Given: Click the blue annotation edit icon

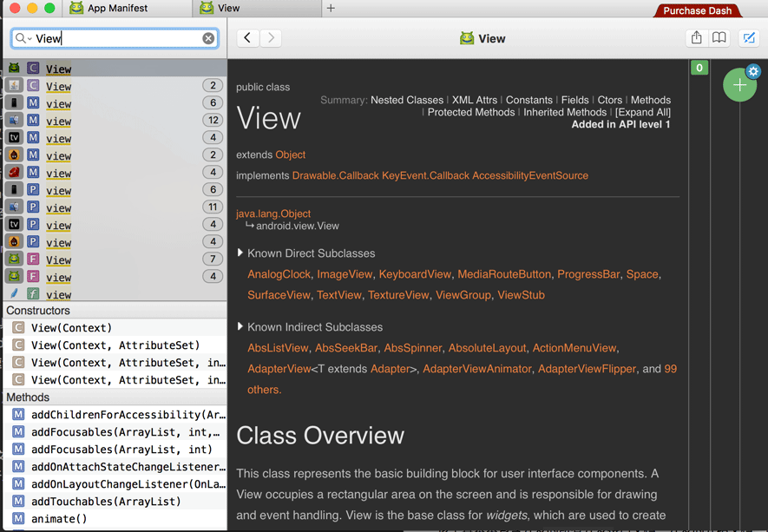Looking at the screenshot, I should [749, 38].
